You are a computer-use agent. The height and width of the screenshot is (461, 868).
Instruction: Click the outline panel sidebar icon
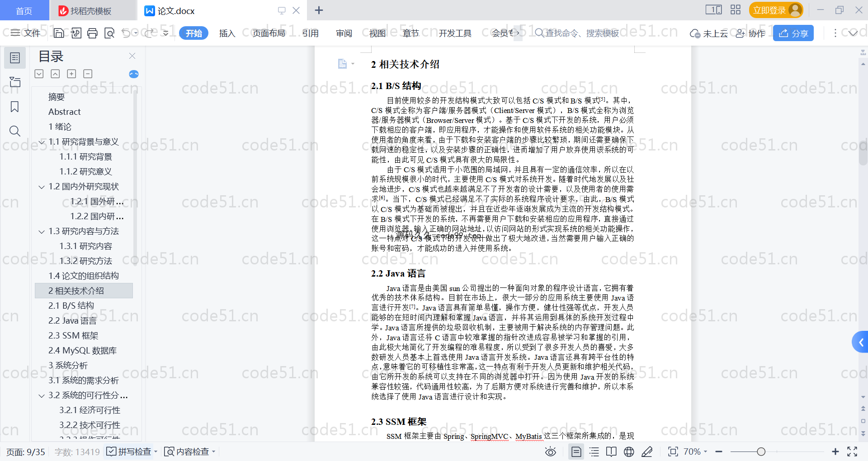[x=15, y=58]
